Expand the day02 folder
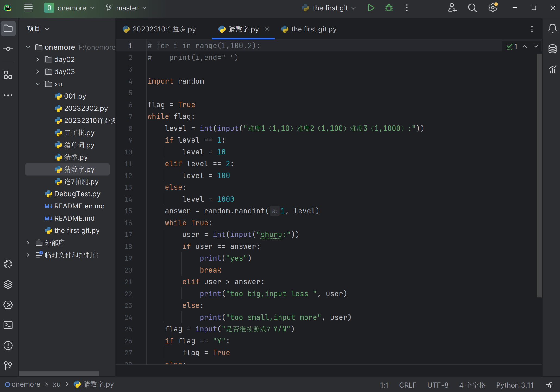Viewport: 560px width, 392px height. (x=38, y=59)
